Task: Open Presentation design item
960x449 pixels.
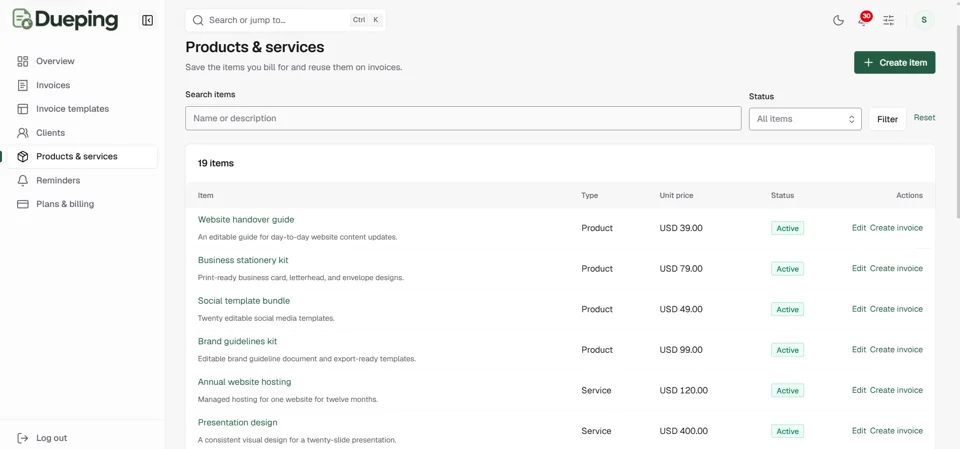Action: (238, 423)
